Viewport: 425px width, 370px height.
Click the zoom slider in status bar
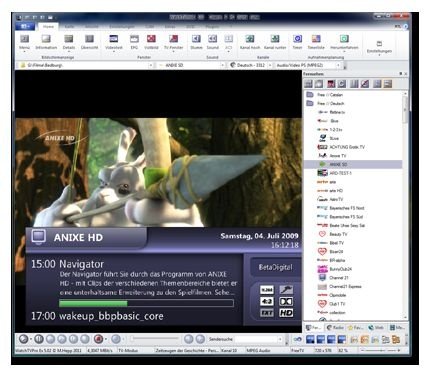380,351
